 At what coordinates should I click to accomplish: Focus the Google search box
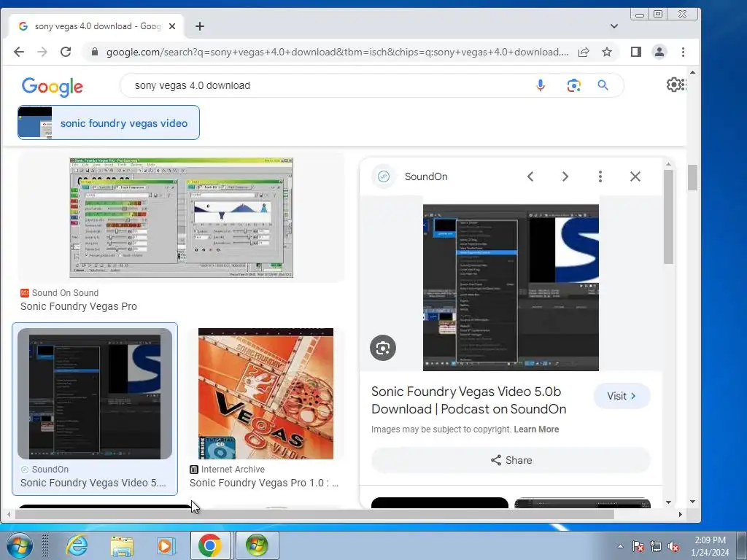329,85
